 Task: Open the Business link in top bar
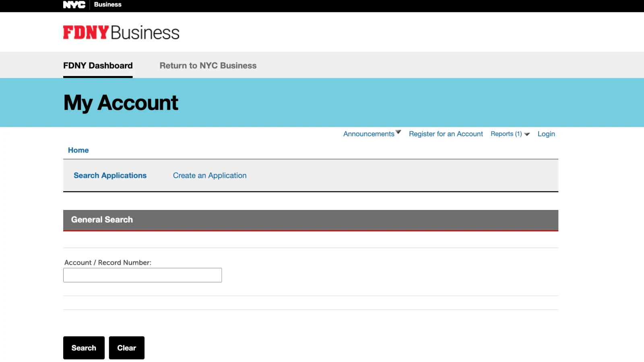107,4
